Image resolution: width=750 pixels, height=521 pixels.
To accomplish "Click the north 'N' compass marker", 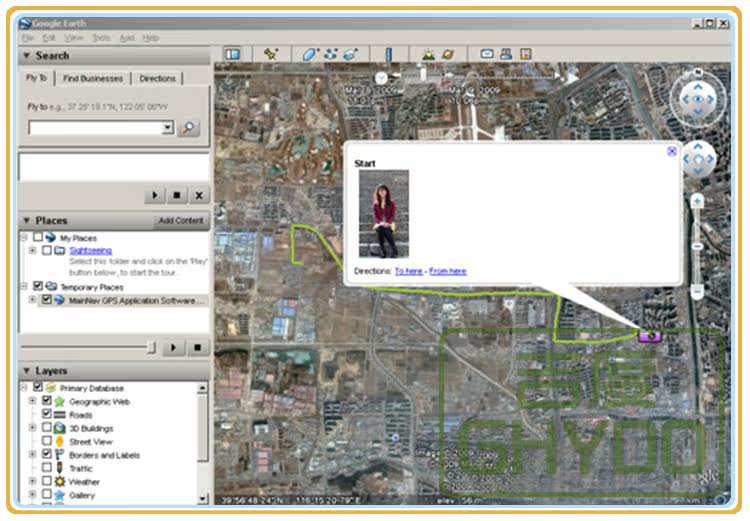I will click(x=698, y=72).
